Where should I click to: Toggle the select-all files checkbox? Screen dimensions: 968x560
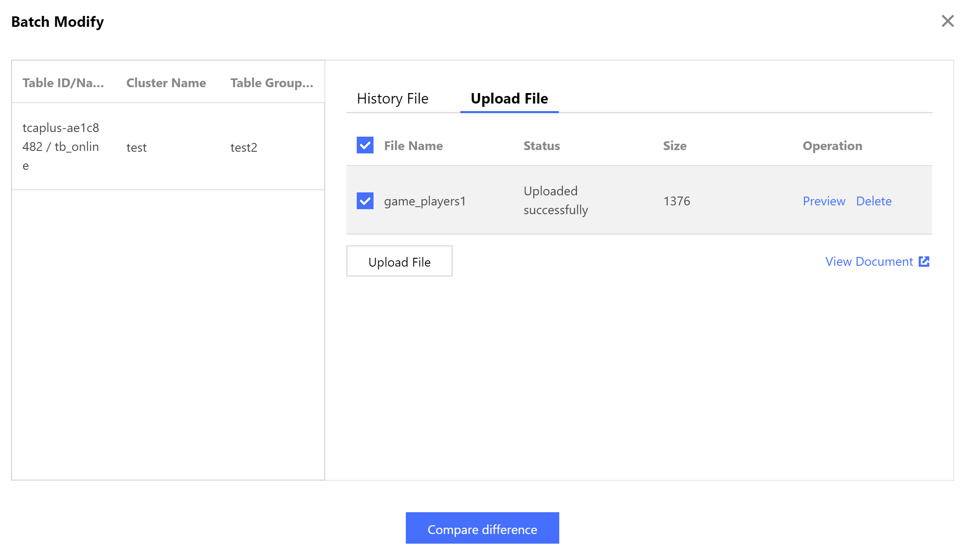[x=365, y=145]
